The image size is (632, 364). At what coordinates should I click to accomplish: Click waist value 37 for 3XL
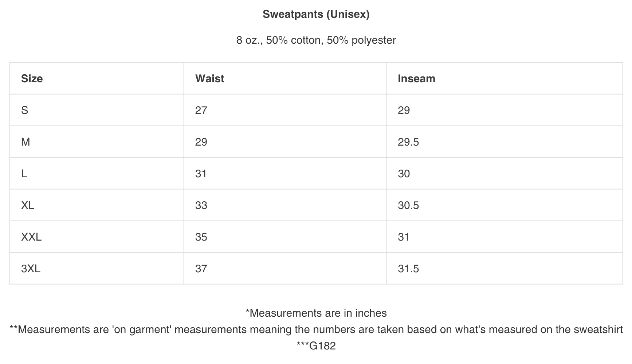201,269
